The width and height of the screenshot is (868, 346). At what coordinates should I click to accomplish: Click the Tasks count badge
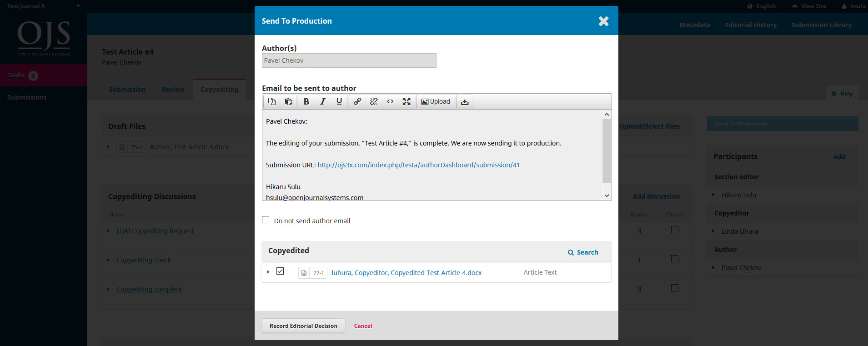point(33,76)
